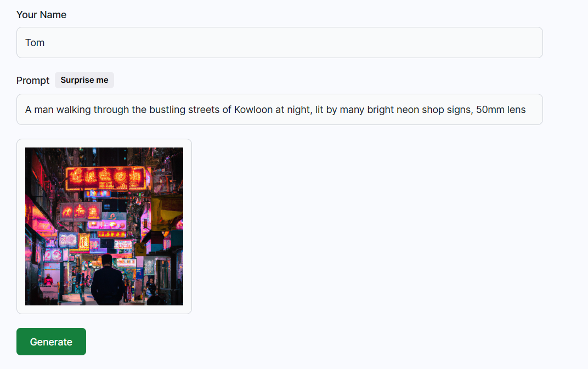588x369 pixels.
Task: Place cursor at "50mm lens" in prompt
Action: coord(501,110)
